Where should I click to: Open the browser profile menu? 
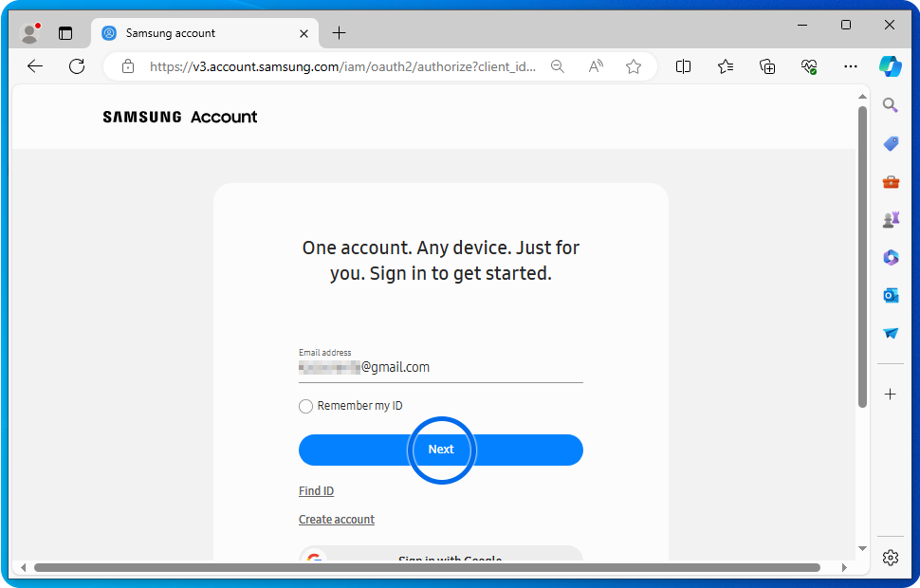pyautogui.click(x=30, y=33)
